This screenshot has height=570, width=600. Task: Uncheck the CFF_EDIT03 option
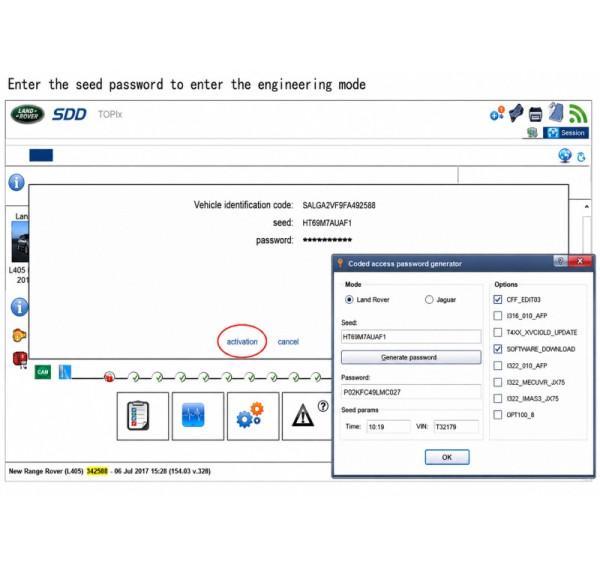click(x=498, y=300)
